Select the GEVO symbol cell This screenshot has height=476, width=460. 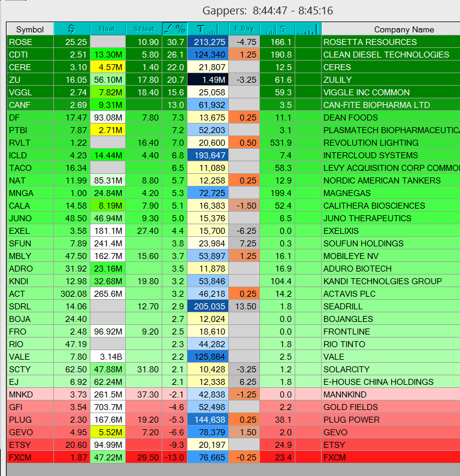[31, 433]
